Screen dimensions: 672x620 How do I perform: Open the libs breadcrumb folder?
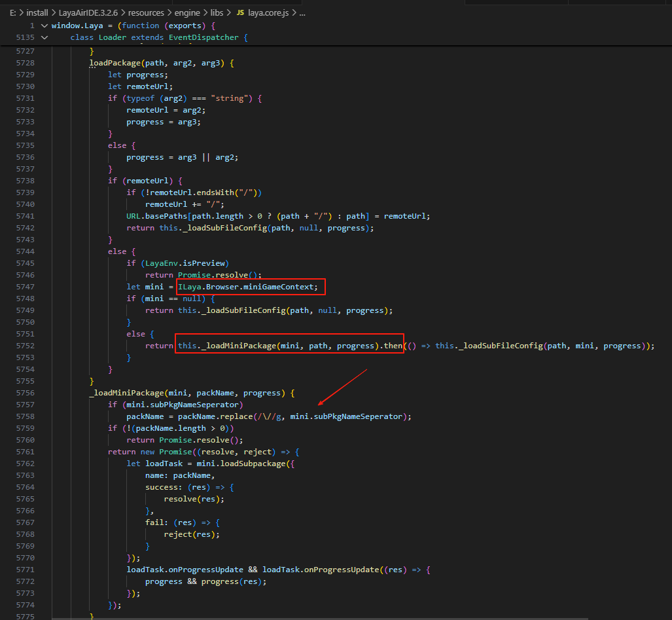[217, 13]
